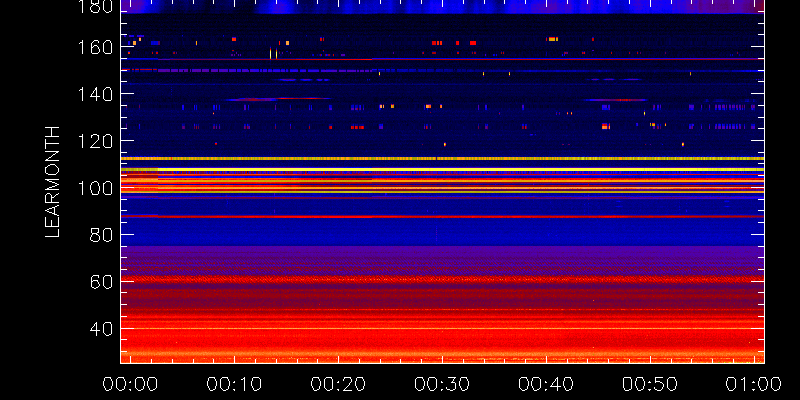Viewport: 800px width, 400px height.
Task: Click the 80 frequency axis label
Action: click(102, 235)
